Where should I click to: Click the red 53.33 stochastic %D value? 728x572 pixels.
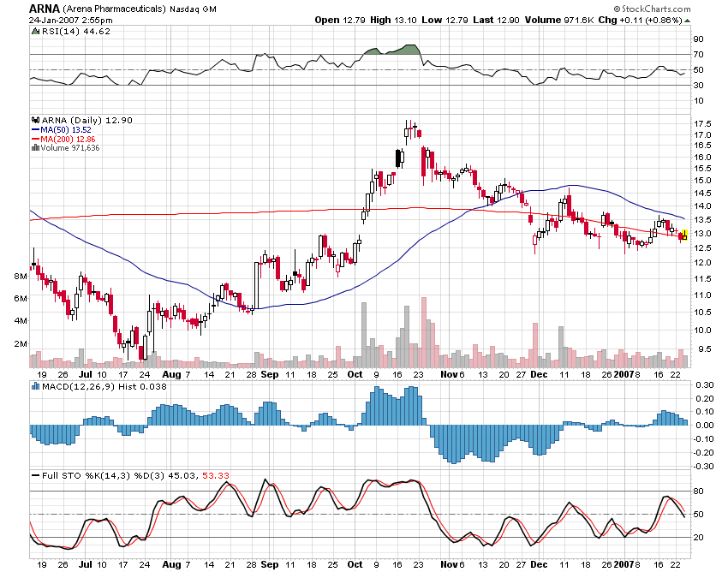tap(216, 476)
